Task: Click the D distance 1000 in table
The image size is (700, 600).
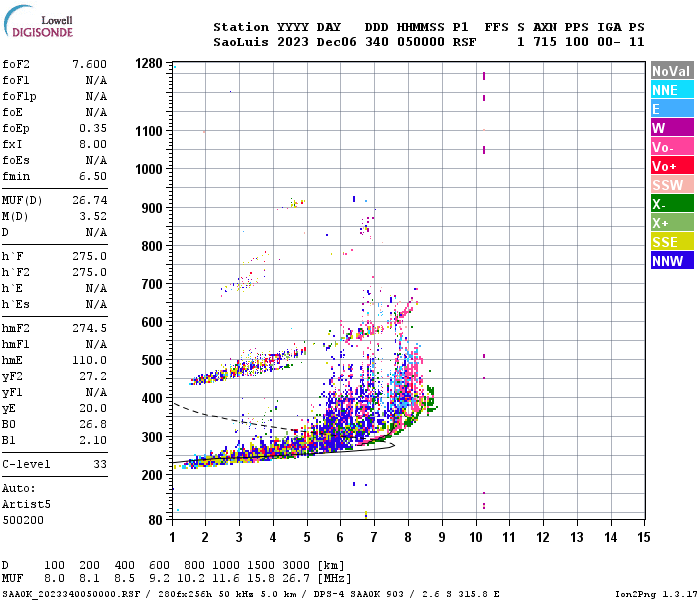Action: (x=226, y=565)
